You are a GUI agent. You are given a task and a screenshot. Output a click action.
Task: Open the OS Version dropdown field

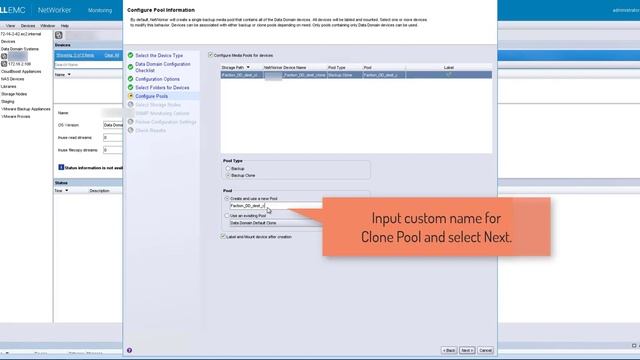[113, 125]
